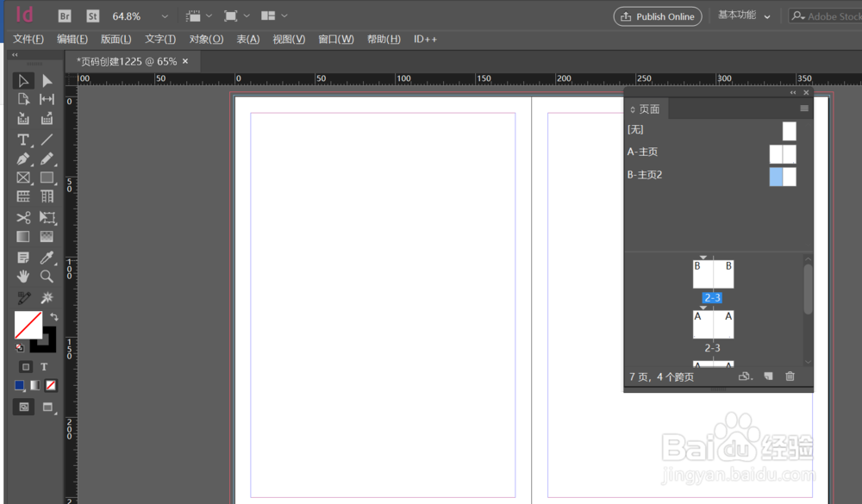Swap fill and stroke arrows
The width and height of the screenshot is (862, 504).
coord(53,317)
